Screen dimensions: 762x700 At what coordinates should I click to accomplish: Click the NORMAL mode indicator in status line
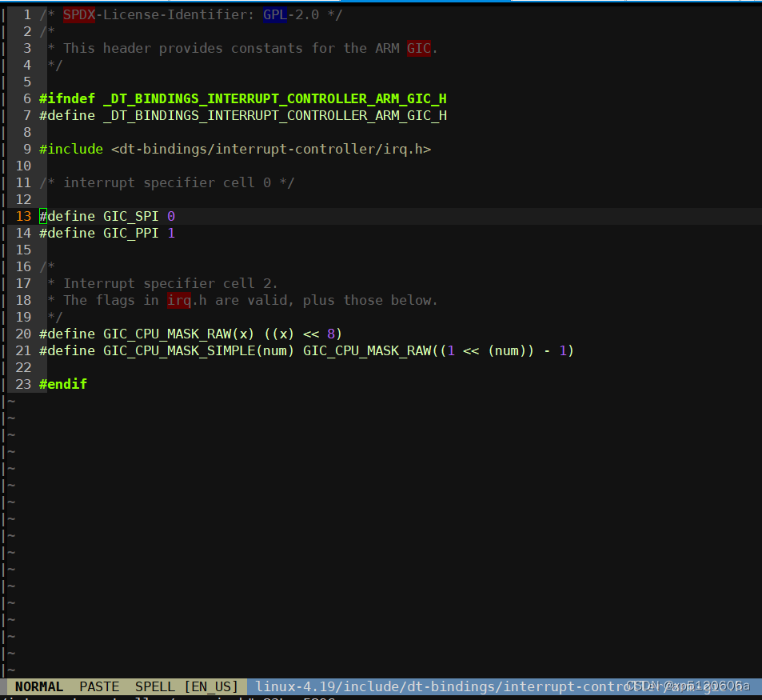click(39, 686)
